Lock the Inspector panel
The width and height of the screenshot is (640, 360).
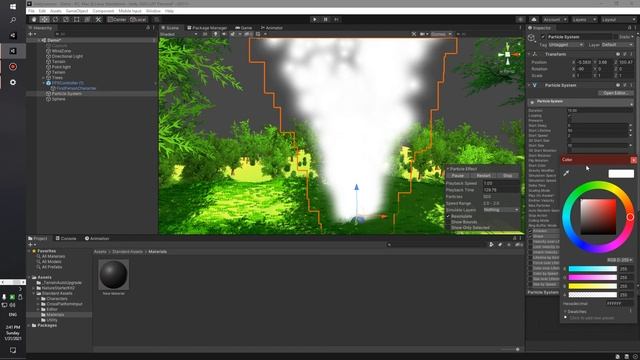coord(629,28)
